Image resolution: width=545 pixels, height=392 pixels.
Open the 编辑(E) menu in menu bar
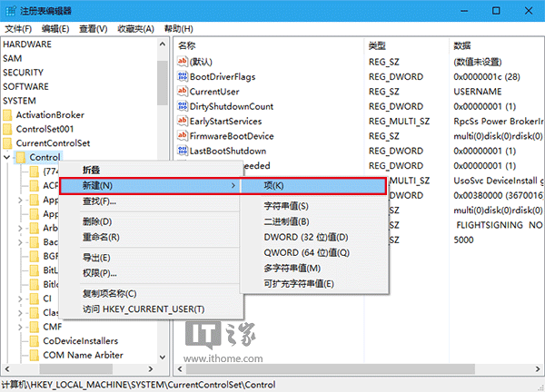click(54, 28)
